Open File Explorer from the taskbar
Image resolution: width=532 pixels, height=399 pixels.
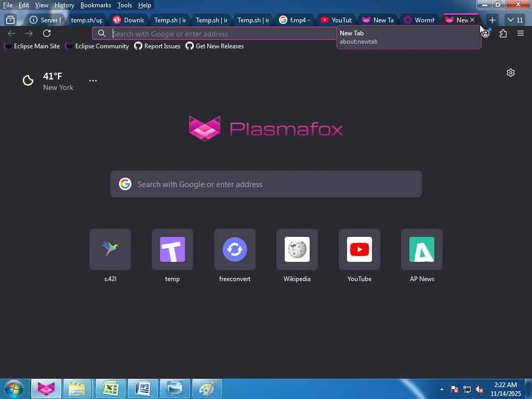pos(77,389)
